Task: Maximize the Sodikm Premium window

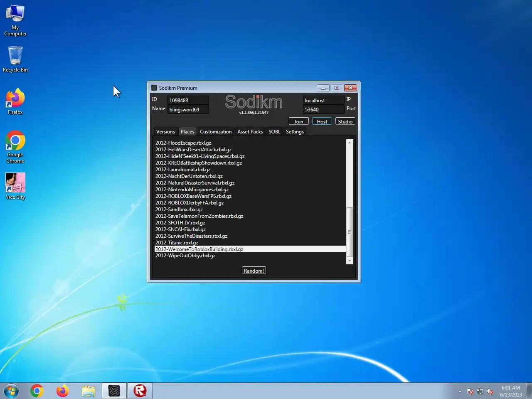Action: 337,88
